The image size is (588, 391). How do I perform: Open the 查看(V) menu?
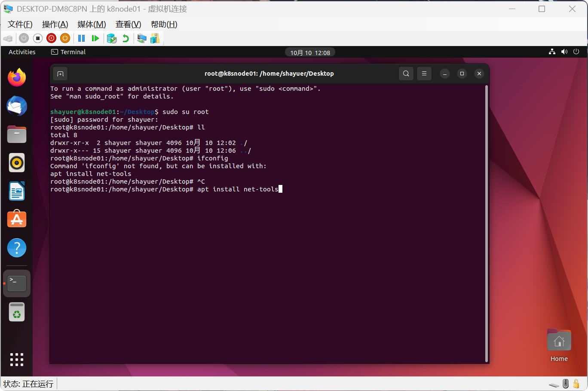(x=128, y=25)
